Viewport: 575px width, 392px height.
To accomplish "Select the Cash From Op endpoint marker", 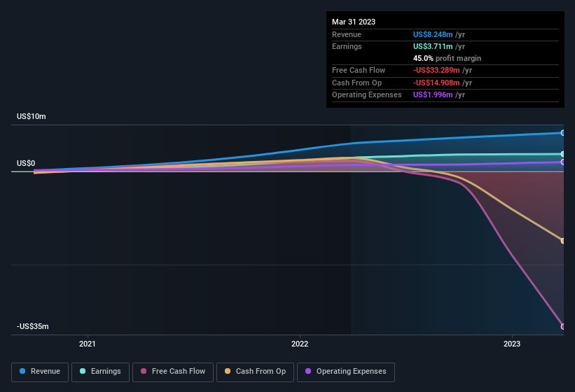I will [563, 241].
